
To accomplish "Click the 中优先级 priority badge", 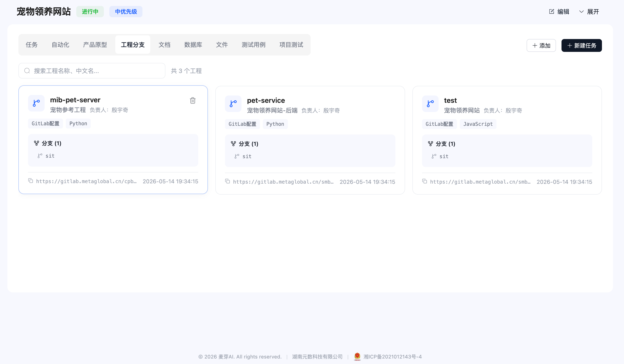I will click(x=126, y=12).
